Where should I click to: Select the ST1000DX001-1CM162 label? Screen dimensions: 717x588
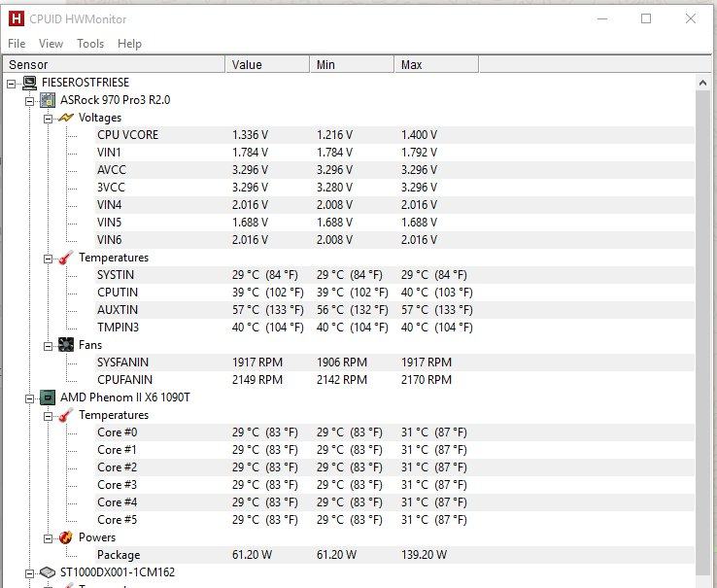click(x=118, y=572)
